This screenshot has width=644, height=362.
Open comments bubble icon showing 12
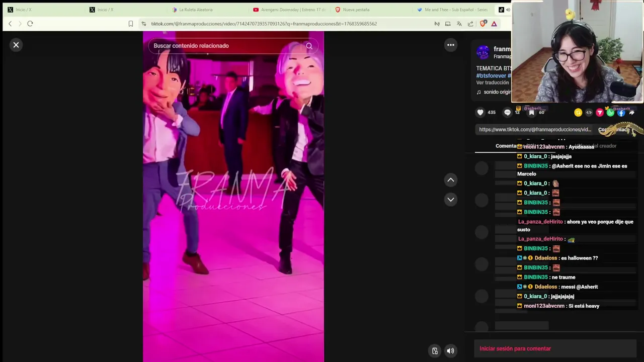pyautogui.click(x=507, y=113)
